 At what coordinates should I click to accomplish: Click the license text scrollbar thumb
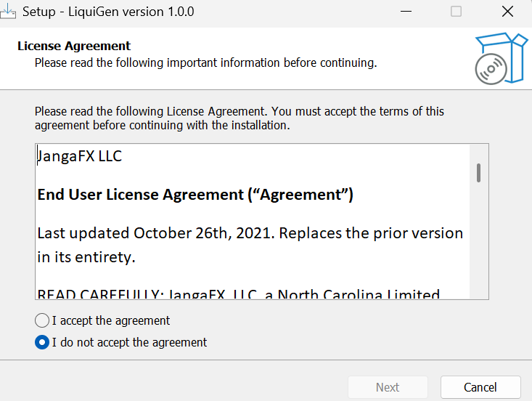click(x=478, y=173)
